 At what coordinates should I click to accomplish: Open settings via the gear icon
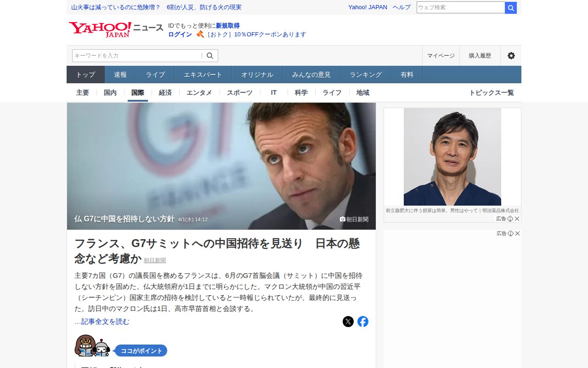point(511,56)
